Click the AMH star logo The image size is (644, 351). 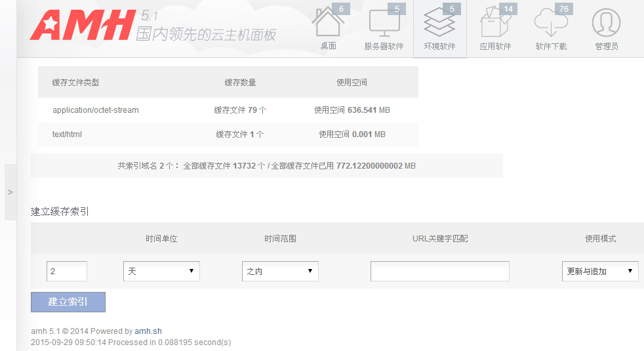[45, 28]
